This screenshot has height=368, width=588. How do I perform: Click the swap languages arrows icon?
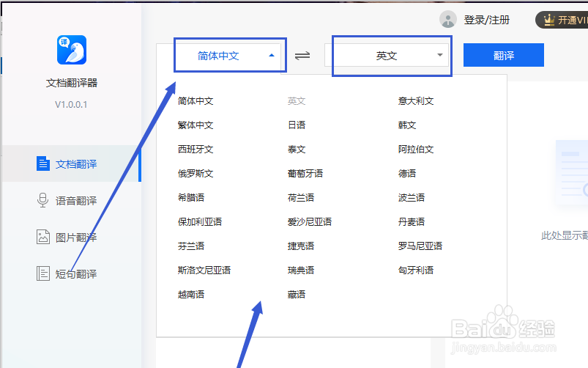[302, 56]
